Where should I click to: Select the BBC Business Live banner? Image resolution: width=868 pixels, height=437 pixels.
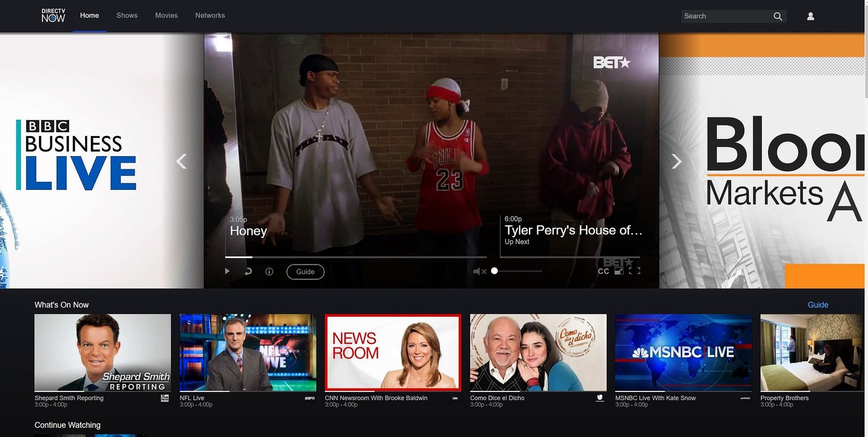102,161
